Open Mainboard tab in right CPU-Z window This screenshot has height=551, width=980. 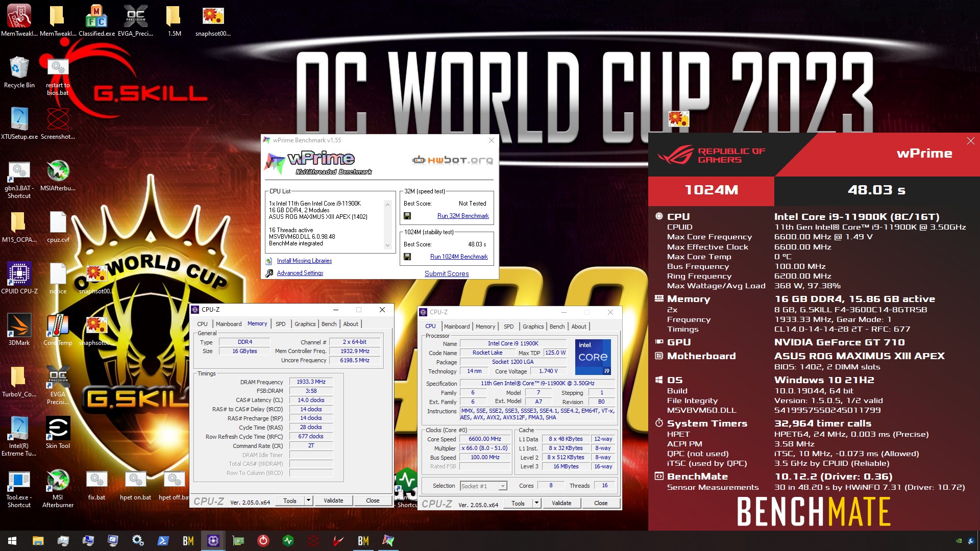coord(457,327)
